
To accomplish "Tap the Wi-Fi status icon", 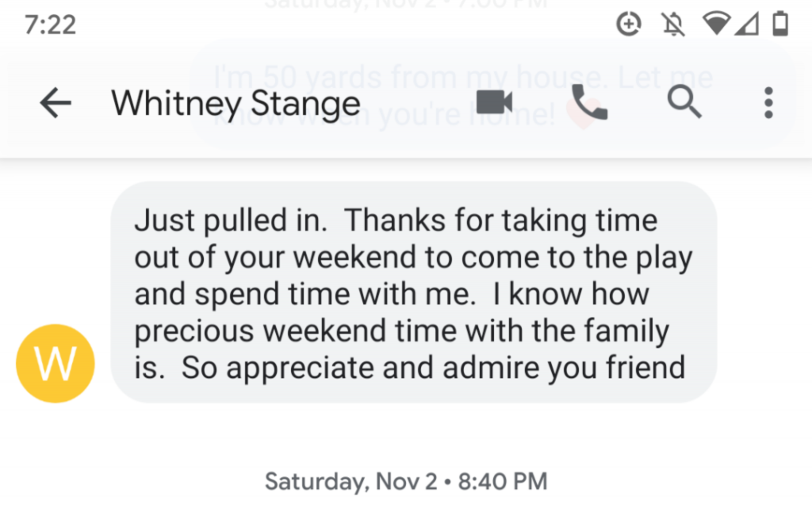I will [716, 24].
